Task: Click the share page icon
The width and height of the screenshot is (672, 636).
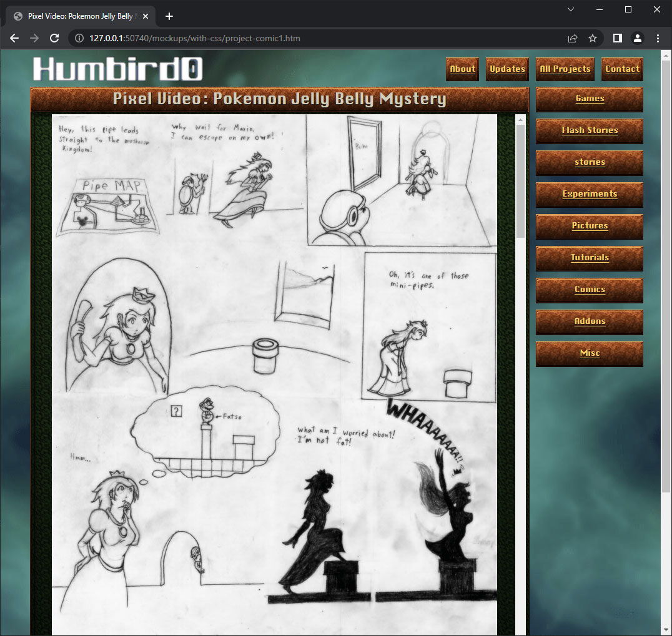Action: [572, 38]
